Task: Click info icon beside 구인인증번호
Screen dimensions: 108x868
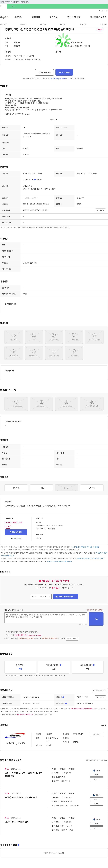Action: pyautogui.click(x=66, y=703)
